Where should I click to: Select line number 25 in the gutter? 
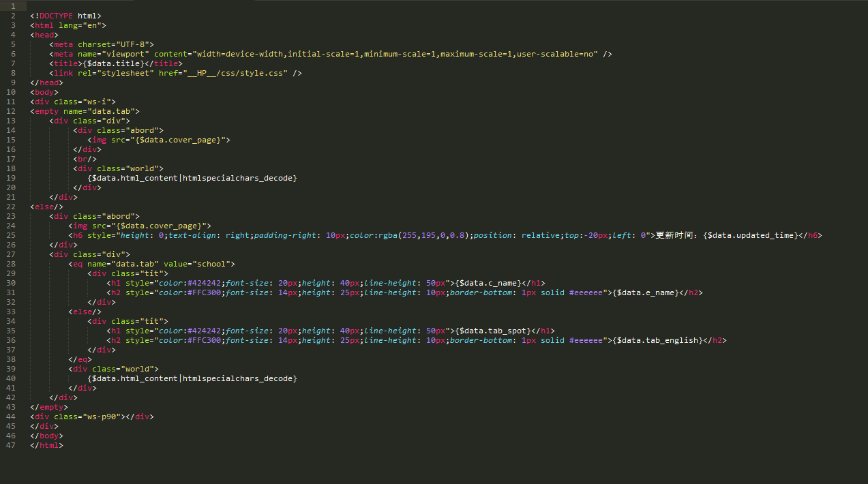tap(13, 235)
